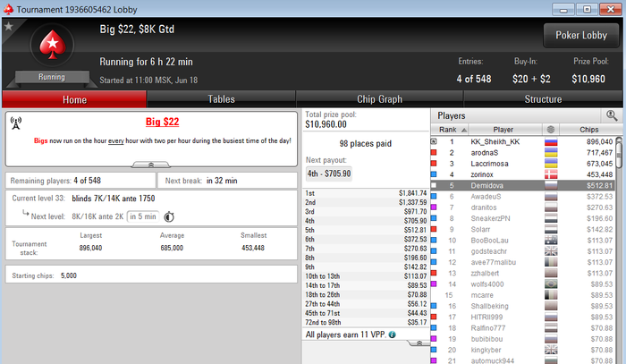
Task: Click the stopwatch icon beside next level
Action: tap(169, 216)
